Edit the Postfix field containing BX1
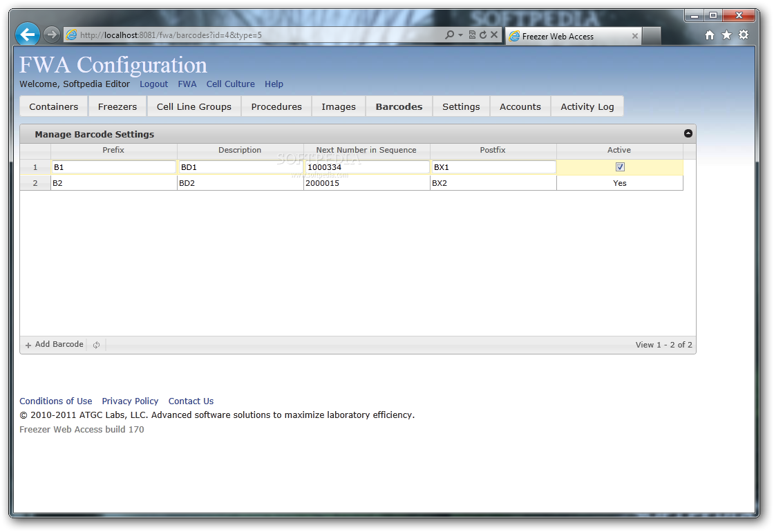 click(493, 167)
